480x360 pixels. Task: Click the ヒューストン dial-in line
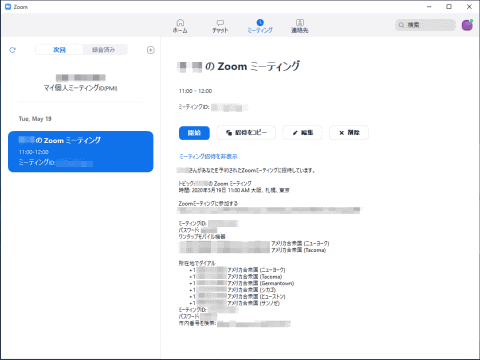pos(237,297)
